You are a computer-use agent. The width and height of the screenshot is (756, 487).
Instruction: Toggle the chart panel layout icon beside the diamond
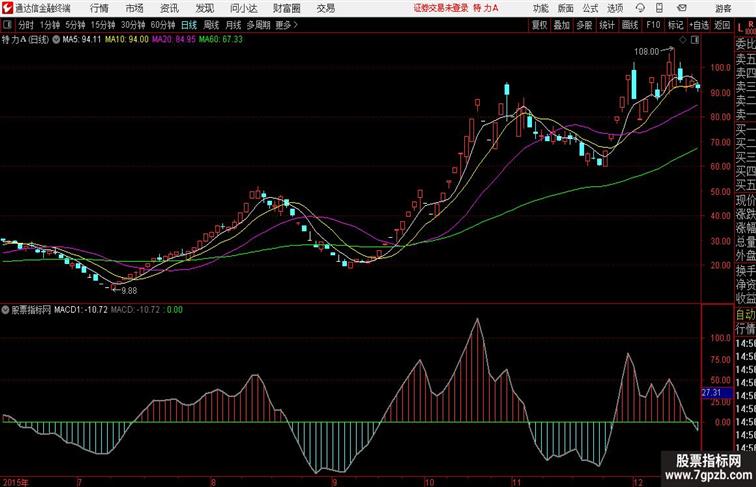tap(695, 40)
